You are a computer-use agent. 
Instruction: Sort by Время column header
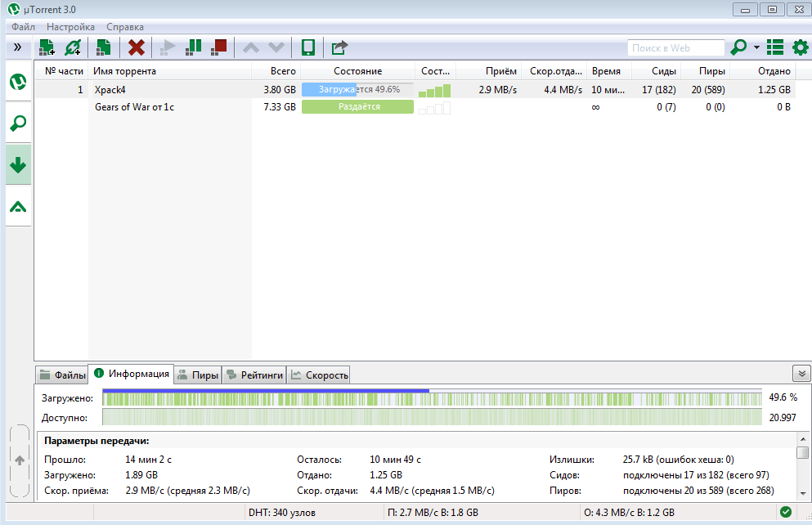coord(608,71)
